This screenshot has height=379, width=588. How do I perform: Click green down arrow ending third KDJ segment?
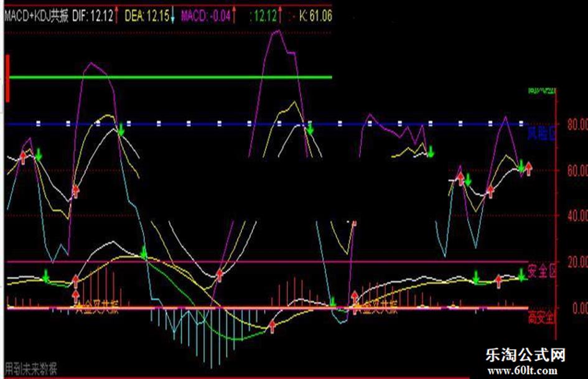[431, 152]
